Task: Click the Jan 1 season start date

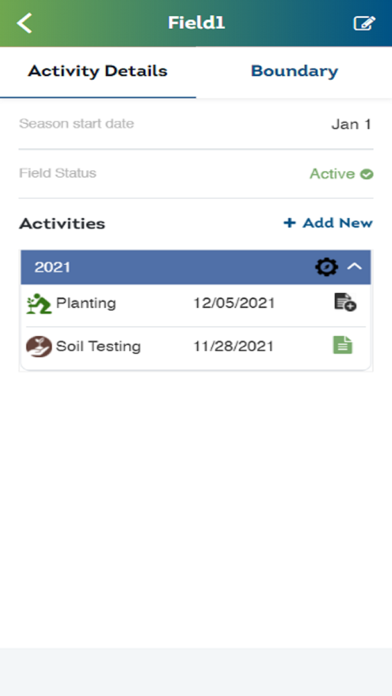Action: click(351, 125)
